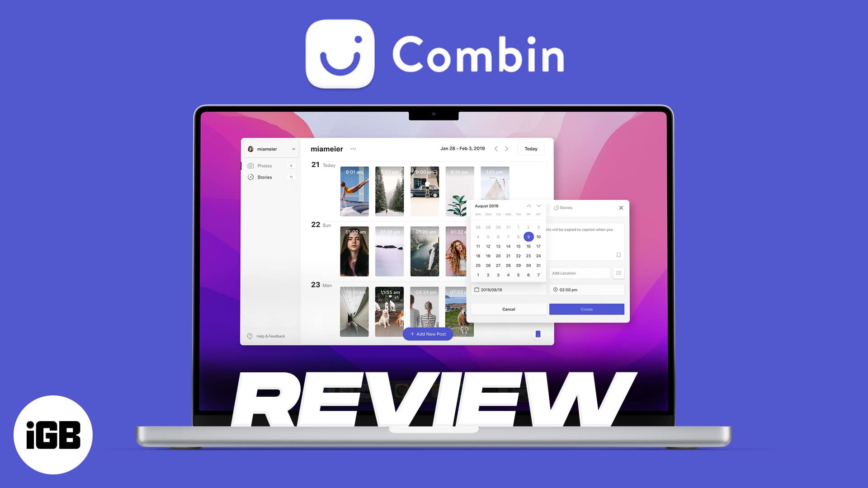Click the copy/clipboard icon in Stories panel

(x=618, y=255)
